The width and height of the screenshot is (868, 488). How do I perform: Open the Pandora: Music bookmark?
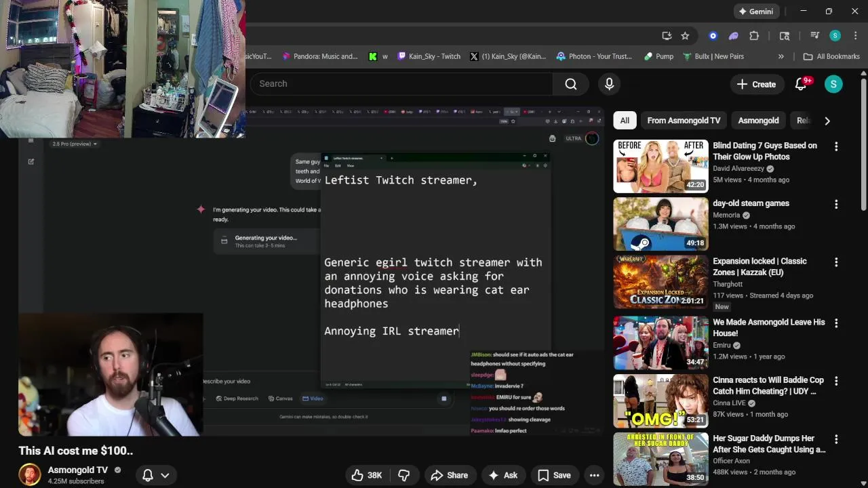319,56
